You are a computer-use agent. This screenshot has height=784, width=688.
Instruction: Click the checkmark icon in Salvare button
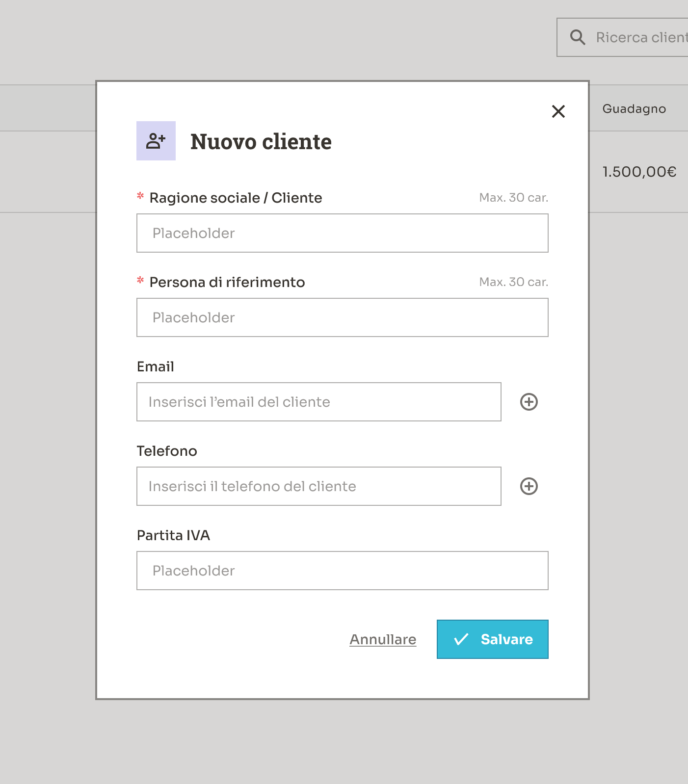[461, 639]
